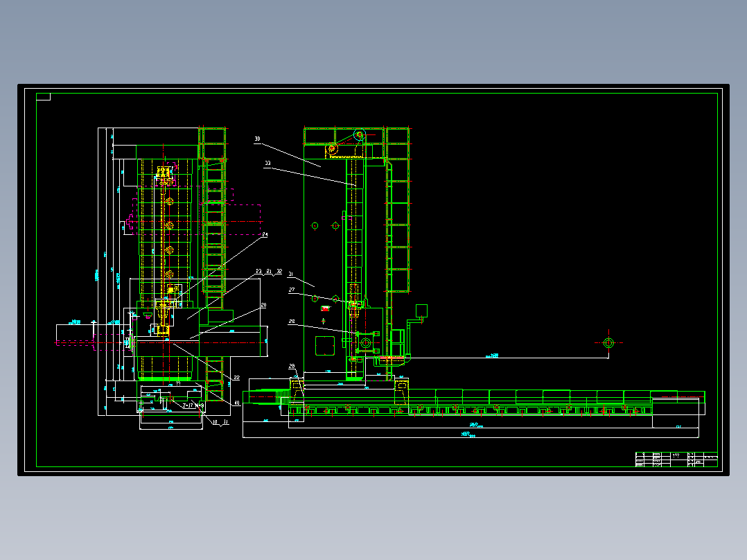This screenshot has height=560, width=747.
Task: Click the title block in drawing corner
Action: tap(676, 460)
